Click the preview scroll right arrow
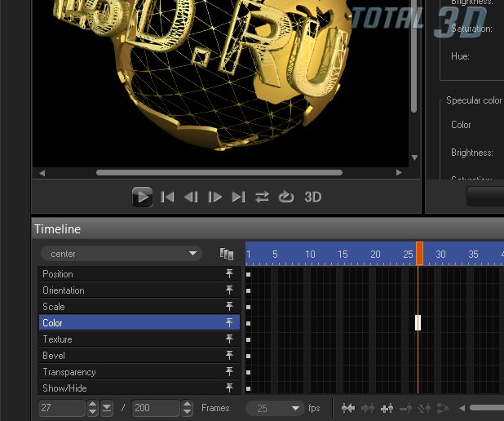The width and height of the screenshot is (504, 421). [x=399, y=173]
